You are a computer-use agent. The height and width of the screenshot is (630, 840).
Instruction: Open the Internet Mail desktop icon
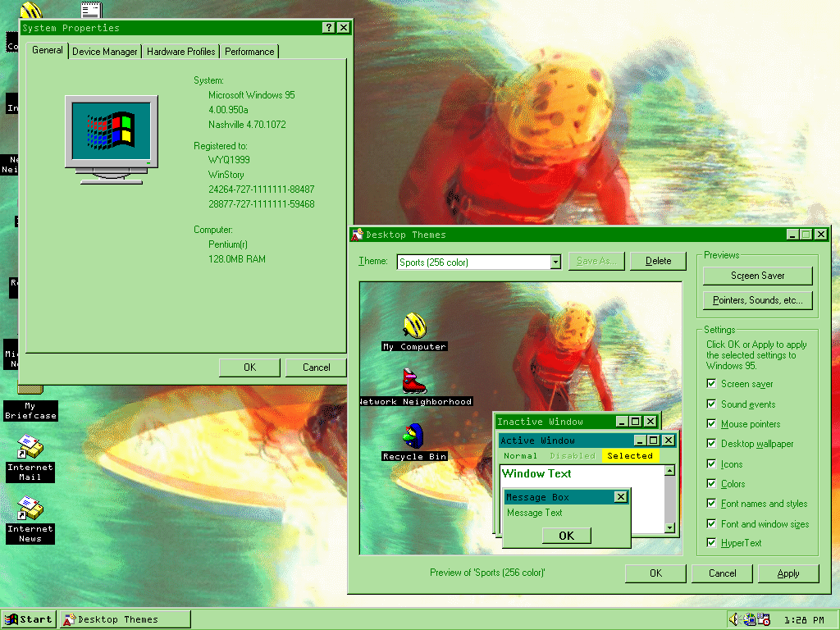30,447
